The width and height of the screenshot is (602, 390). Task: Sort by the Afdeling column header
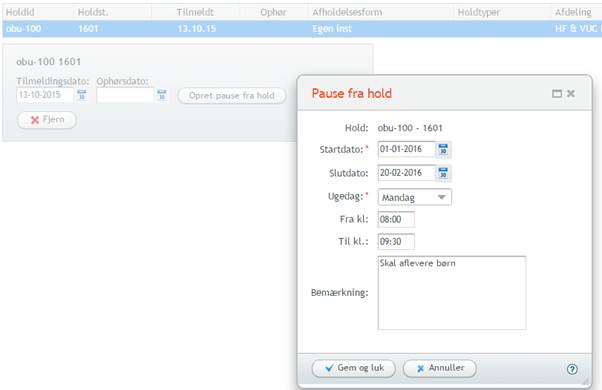click(x=573, y=12)
